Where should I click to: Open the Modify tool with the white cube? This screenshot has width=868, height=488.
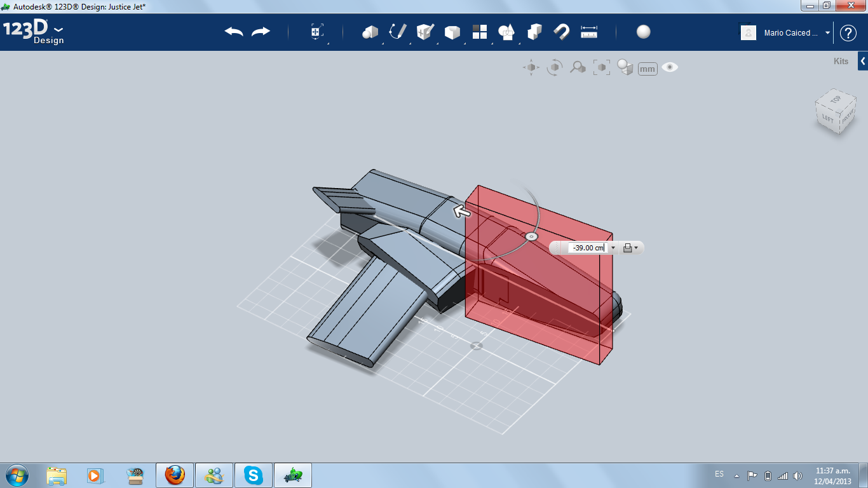coord(452,32)
